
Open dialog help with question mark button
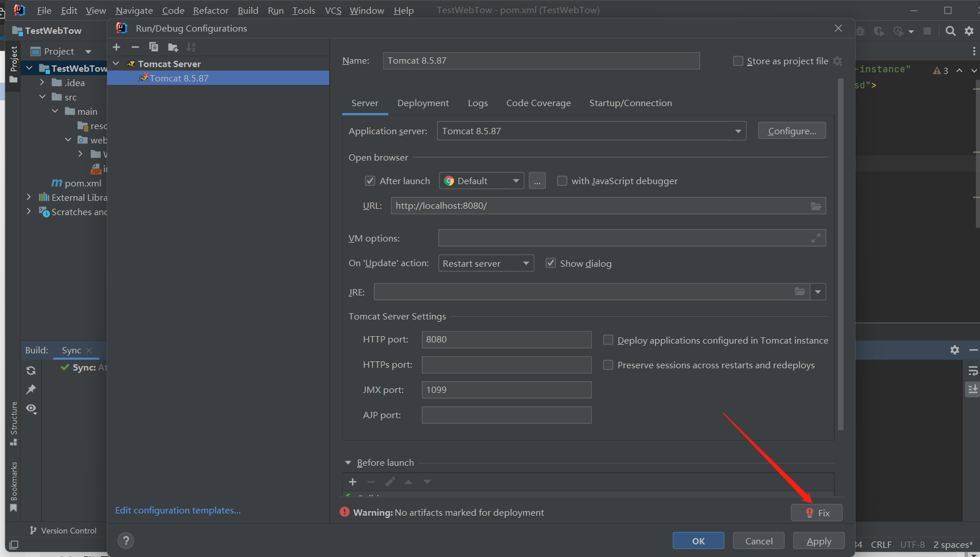tap(126, 540)
